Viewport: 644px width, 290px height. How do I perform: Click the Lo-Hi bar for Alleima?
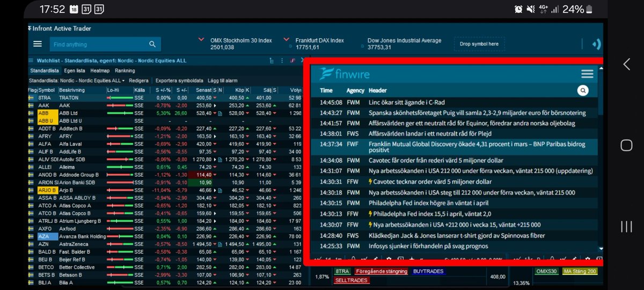click(120, 167)
